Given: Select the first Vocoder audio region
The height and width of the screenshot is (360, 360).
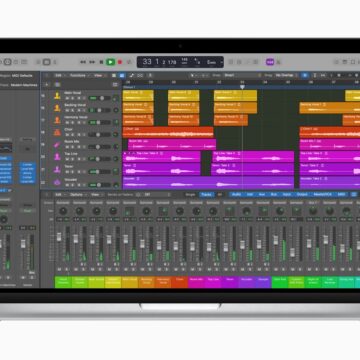Looking at the screenshot, I should tap(208, 183).
